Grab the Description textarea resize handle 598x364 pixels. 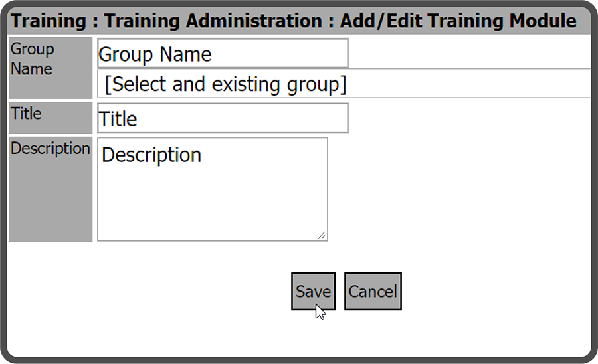coord(322,235)
